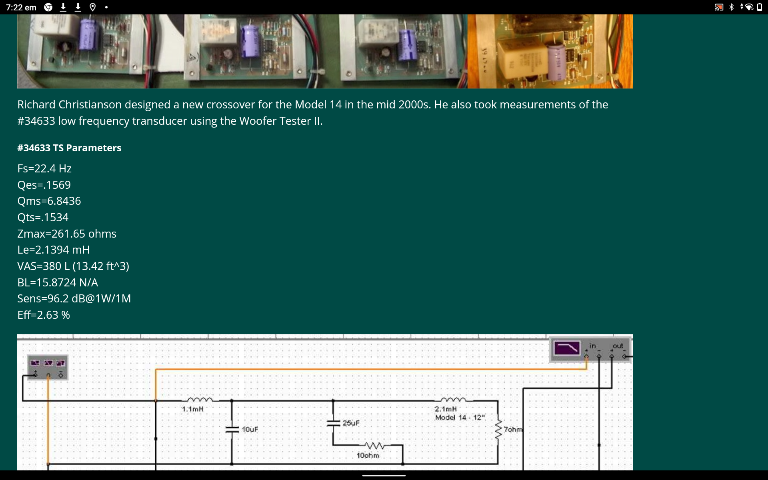Click the function generator instrument in schematic
Screen dimensions: 768x480
[x=47, y=366]
